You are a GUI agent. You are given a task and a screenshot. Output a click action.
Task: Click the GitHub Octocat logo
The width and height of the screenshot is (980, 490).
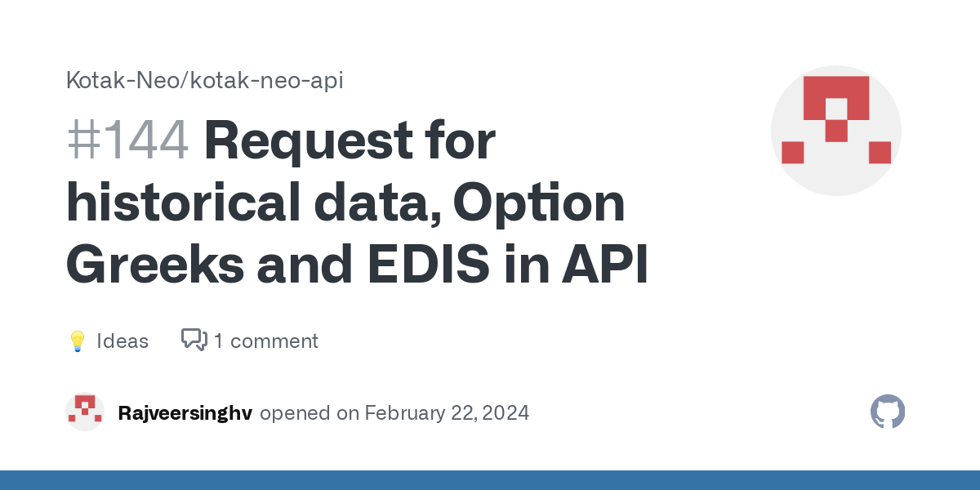tap(888, 412)
